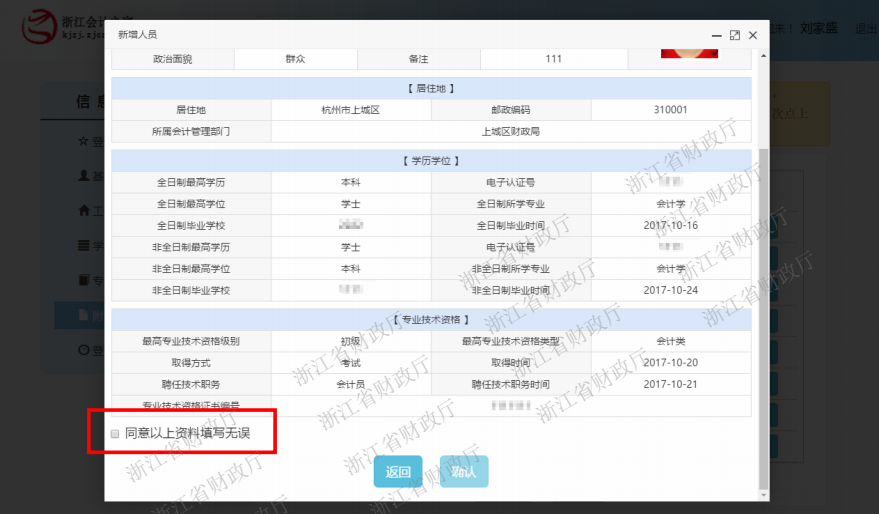Click the circle icon in left sidebar
This screenshot has height=514, width=879.
[x=83, y=350]
